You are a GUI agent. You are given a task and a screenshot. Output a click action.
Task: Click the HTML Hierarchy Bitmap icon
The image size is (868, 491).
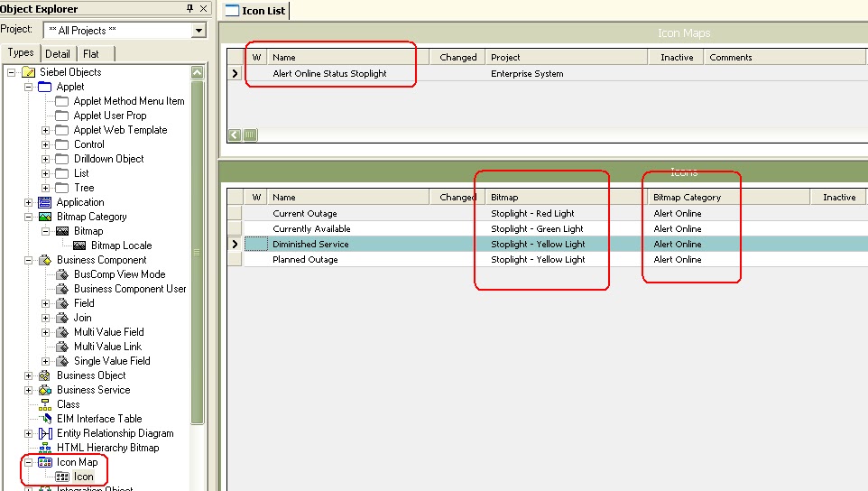click(x=45, y=448)
